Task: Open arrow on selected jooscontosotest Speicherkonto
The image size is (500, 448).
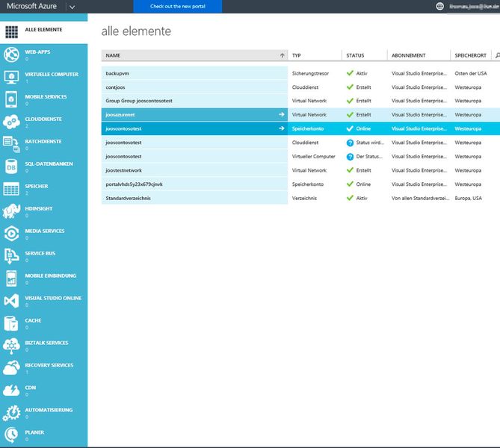Action: [x=282, y=128]
